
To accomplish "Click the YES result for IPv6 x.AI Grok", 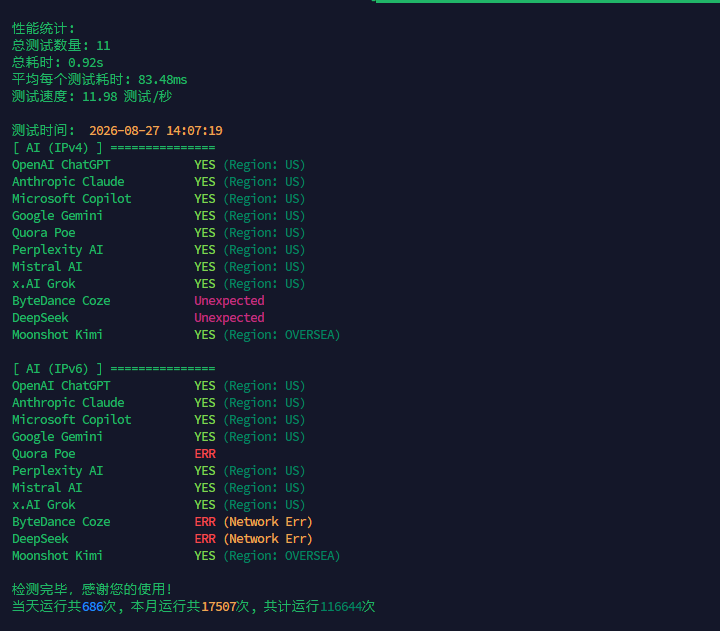I will click(205, 504).
